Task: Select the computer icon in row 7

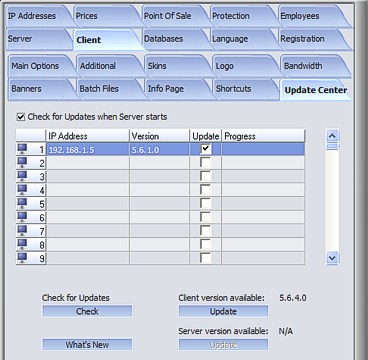Action: [22, 230]
